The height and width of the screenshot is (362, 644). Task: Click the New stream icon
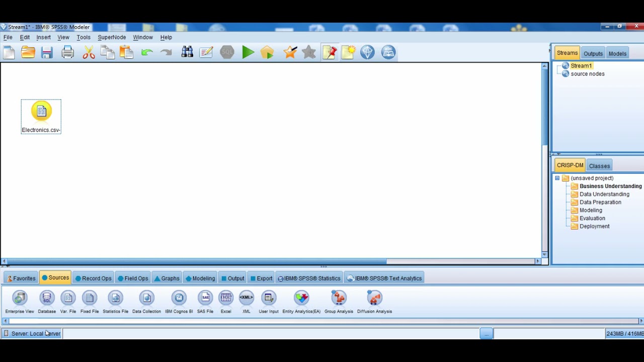coord(9,52)
